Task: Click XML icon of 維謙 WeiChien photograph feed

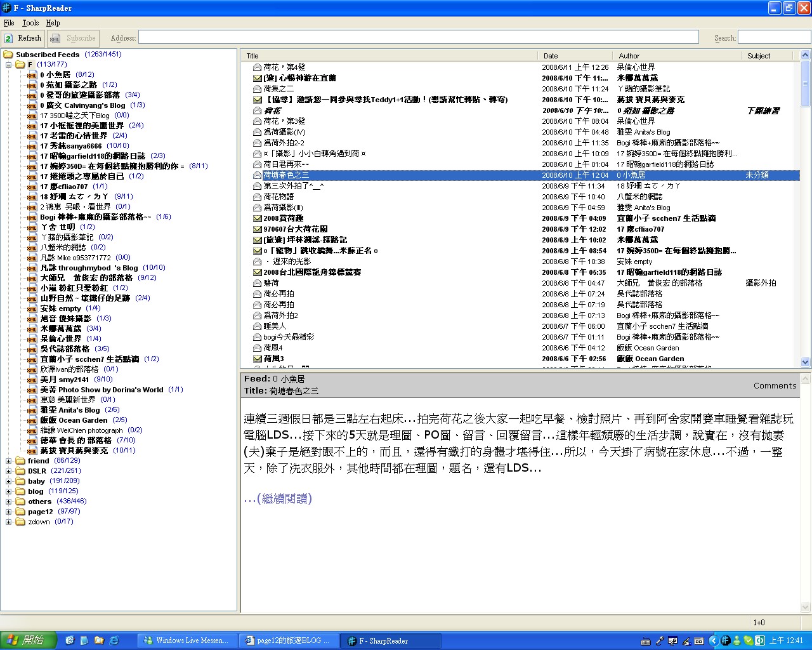Action: tap(32, 430)
